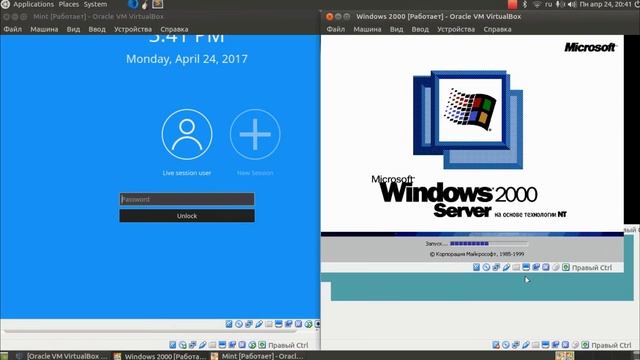
Task: Open Устройства menu in Windows 2000 window
Action: (x=456, y=29)
